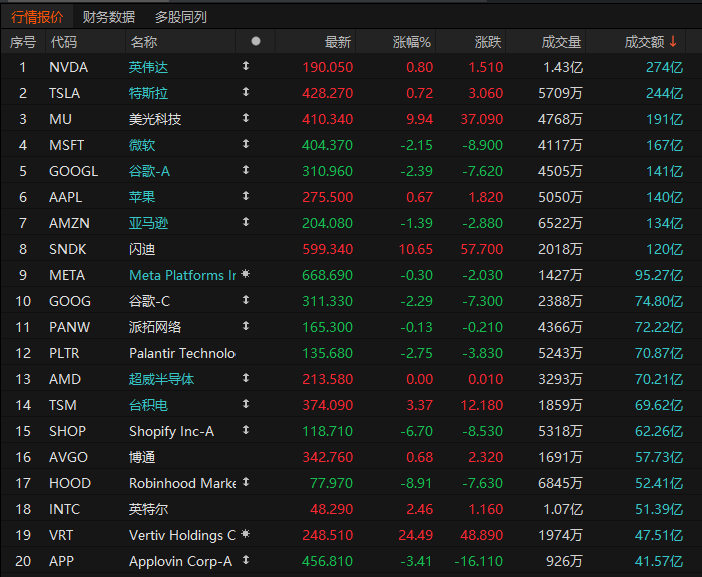Open the Meta Platforms name link
This screenshot has height=577, width=702.
coord(182,275)
